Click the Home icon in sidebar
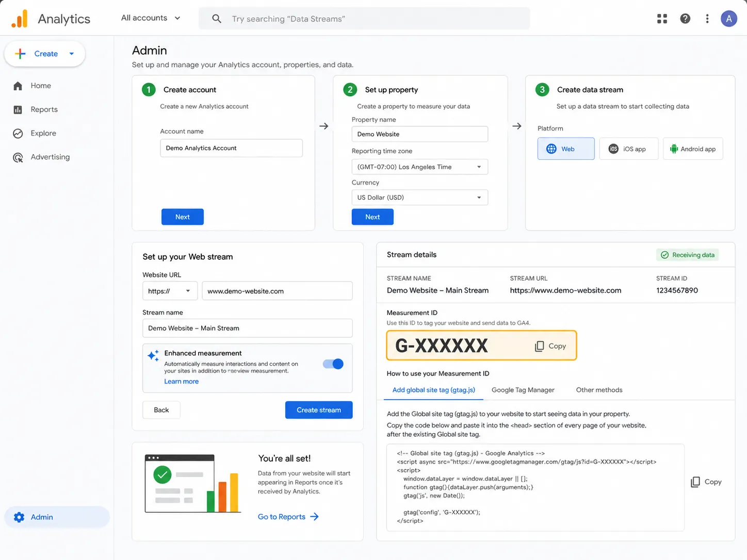Image resolution: width=747 pixels, height=560 pixels. point(18,86)
